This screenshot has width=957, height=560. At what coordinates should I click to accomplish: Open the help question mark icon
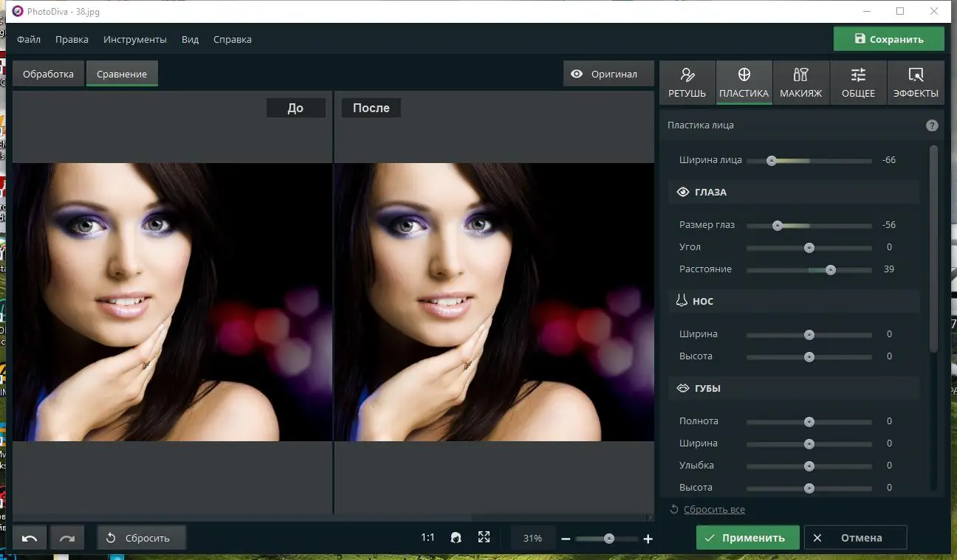pos(932,125)
